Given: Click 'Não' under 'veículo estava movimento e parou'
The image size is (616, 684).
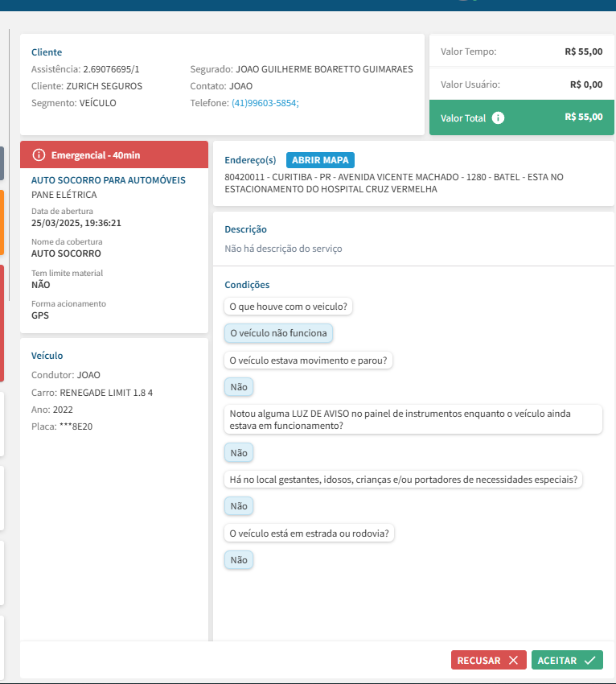Looking at the screenshot, I should pyautogui.click(x=239, y=387).
